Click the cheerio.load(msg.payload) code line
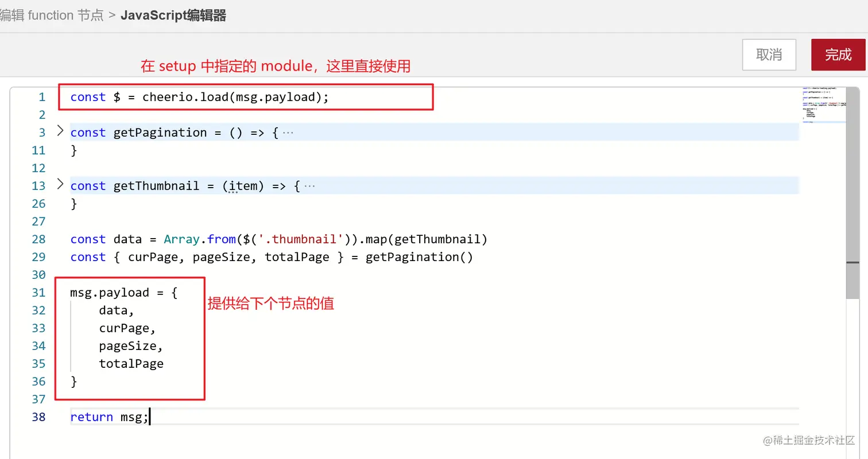This screenshot has width=868, height=459. (x=200, y=97)
